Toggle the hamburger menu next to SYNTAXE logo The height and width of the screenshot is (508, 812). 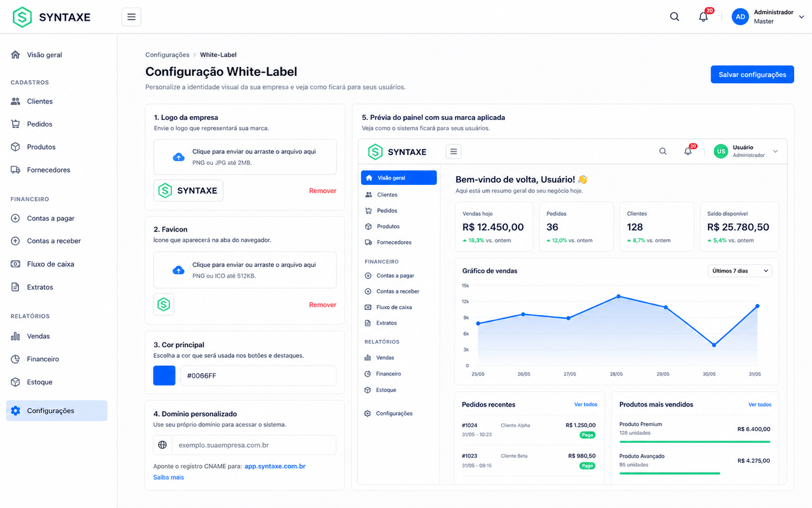[x=131, y=17]
